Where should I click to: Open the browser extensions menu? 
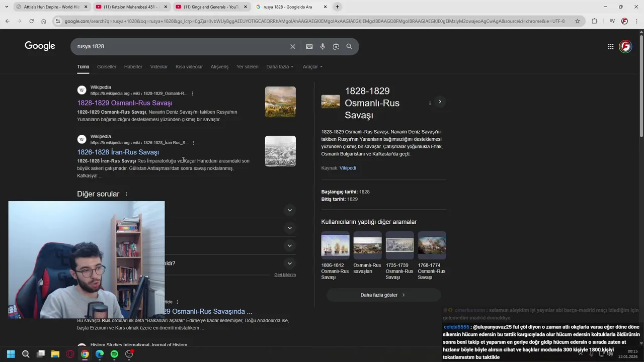coord(594,21)
